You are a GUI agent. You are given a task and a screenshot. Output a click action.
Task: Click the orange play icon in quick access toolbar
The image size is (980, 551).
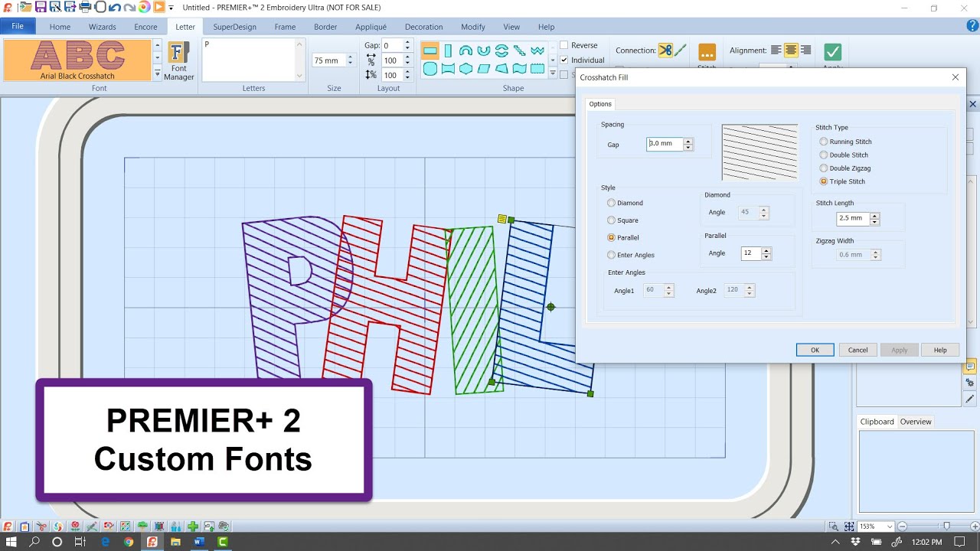point(158,7)
